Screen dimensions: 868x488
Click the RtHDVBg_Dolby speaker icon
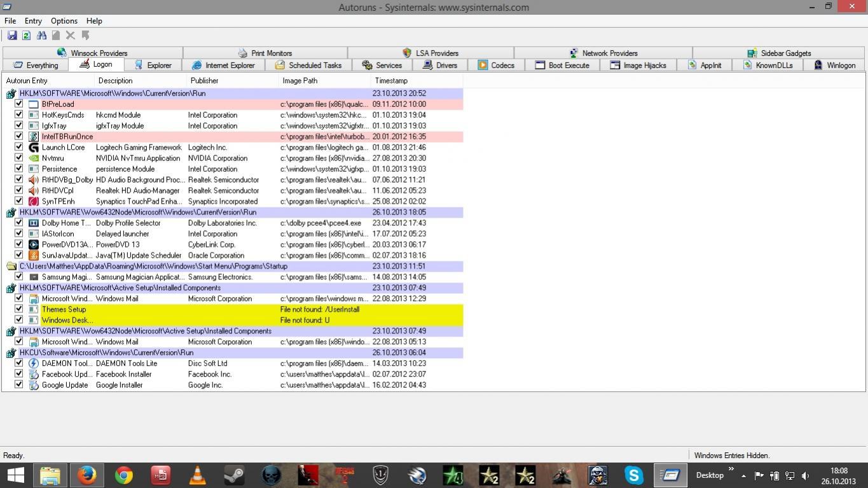(34, 180)
